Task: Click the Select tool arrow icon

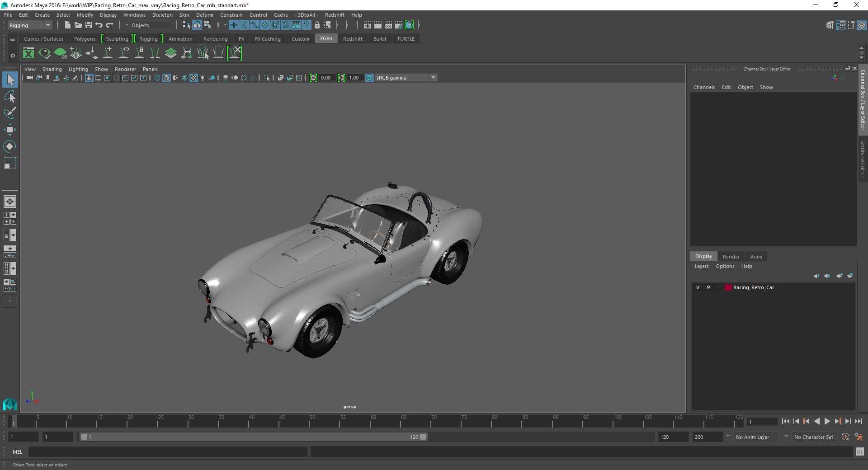Action: click(10, 80)
